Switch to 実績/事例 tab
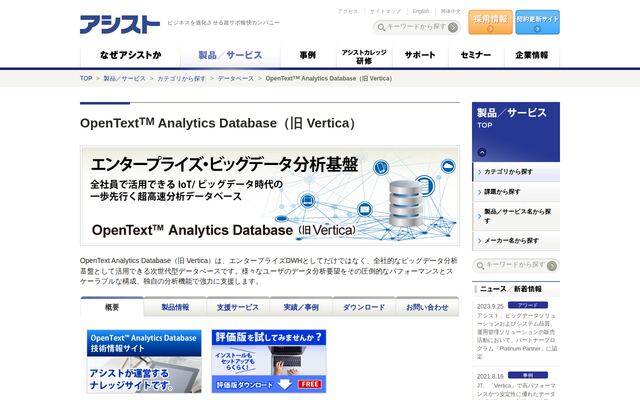 pyautogui.click(x=301, y=307)
